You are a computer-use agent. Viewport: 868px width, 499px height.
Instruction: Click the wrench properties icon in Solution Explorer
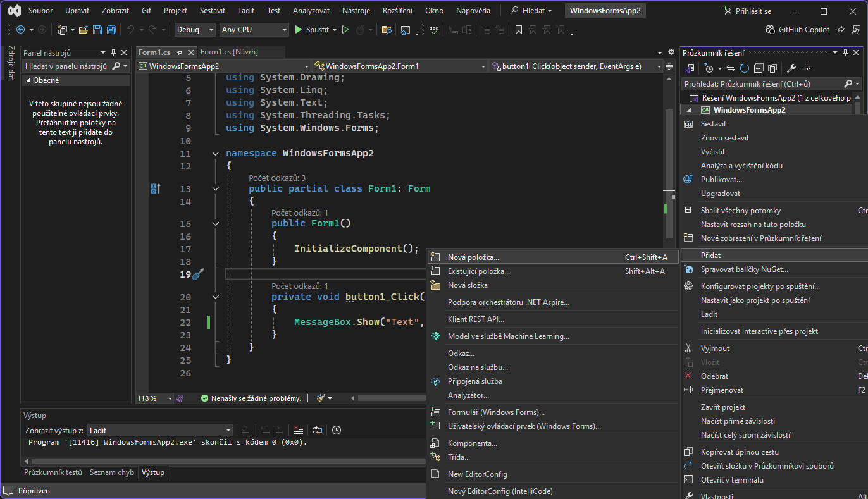(791, 68)
